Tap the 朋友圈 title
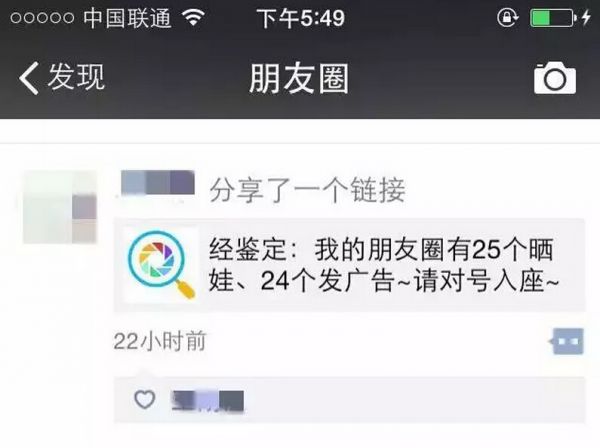 pyautogui.click(x=299, y=78)
